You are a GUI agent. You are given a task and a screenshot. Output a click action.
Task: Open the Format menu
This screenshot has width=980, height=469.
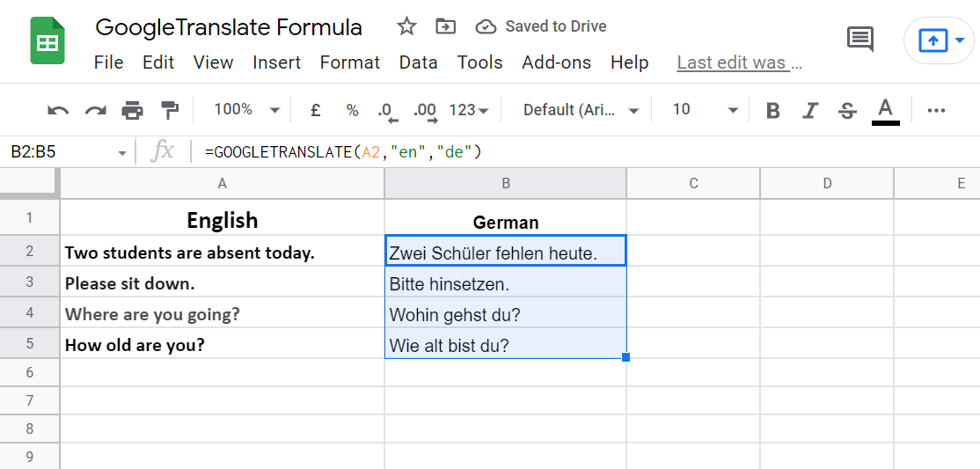click(350, 62)
